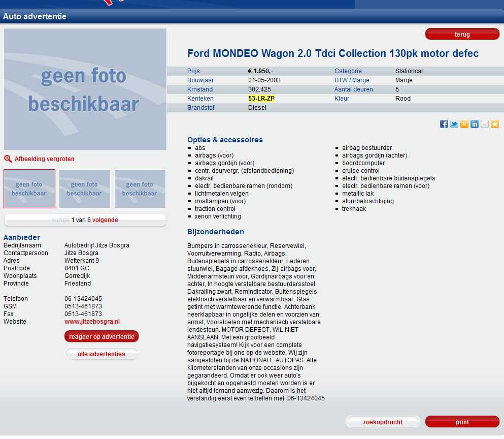Click the Bijzonderheden heading

[216, 232]
